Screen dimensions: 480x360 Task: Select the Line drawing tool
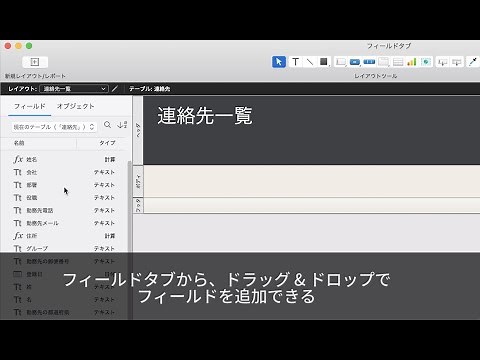coord(310,62)
